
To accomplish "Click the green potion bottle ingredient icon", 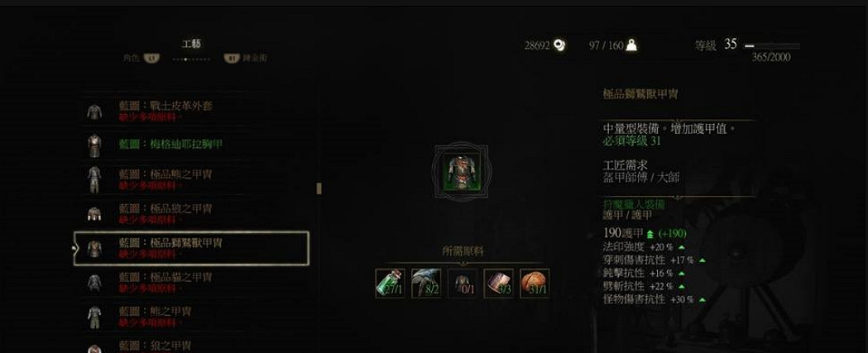I will click(391, 284).
